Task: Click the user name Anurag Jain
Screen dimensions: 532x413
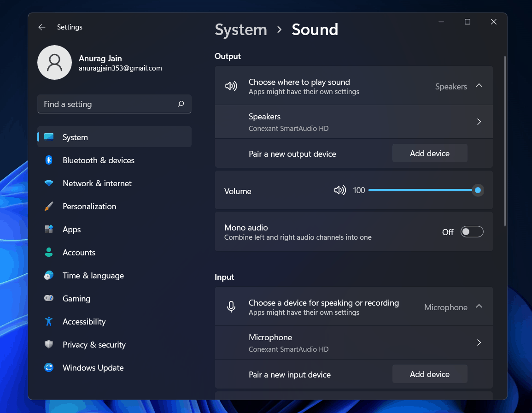Action: click(x=100, y=59)
